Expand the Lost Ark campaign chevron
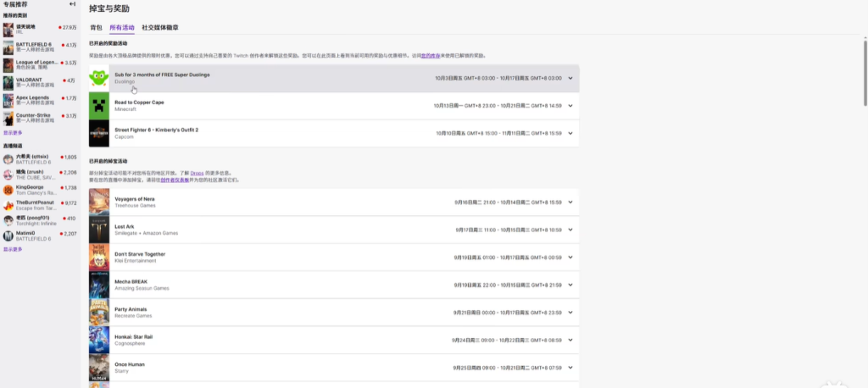Viewport: 868px width, 388px height. click(x=570, y=230)
